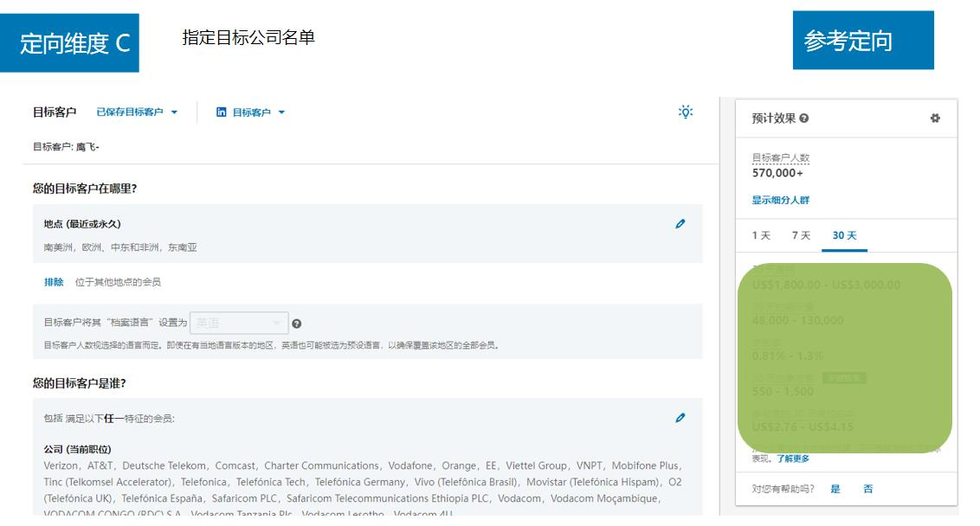Click 目标客户: 鹰飞- text

(67, 147)
